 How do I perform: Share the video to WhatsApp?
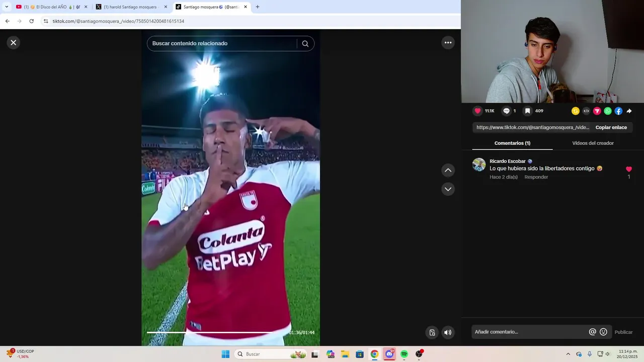(x=608, y=111)
